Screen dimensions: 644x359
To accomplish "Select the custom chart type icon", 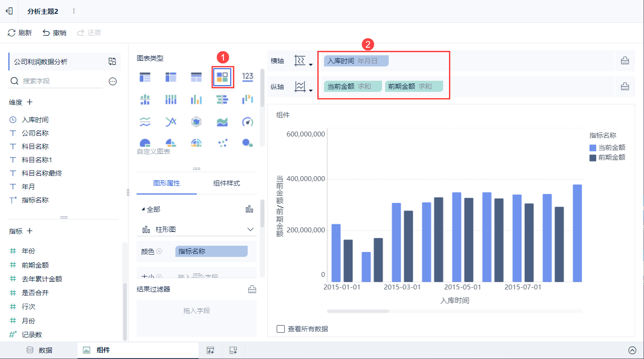I will (x=222, y=77).
